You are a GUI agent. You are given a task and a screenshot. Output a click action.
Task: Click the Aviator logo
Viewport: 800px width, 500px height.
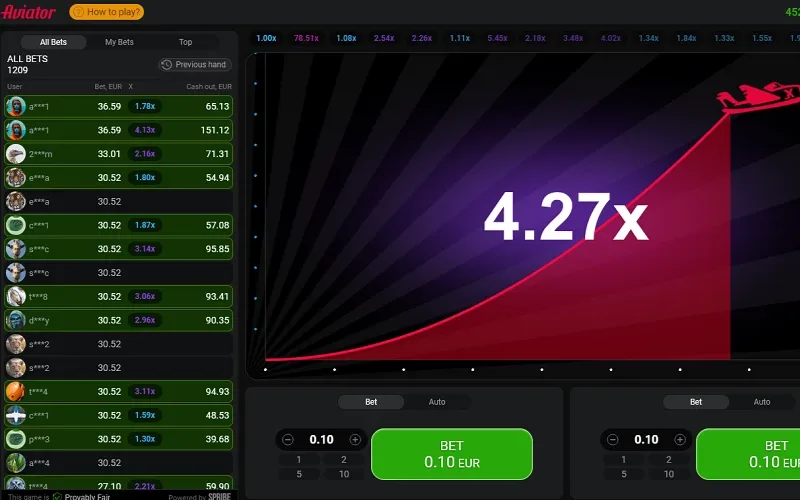point(30,12)
